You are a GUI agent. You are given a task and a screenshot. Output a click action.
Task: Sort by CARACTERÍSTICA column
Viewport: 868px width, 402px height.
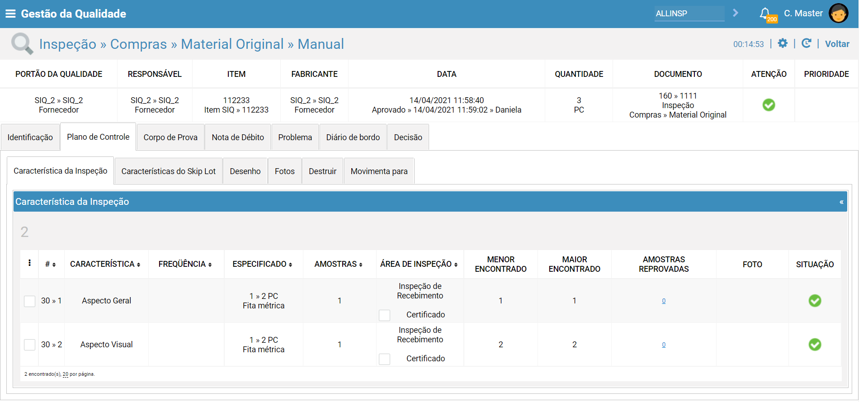(x=105, y=264)
